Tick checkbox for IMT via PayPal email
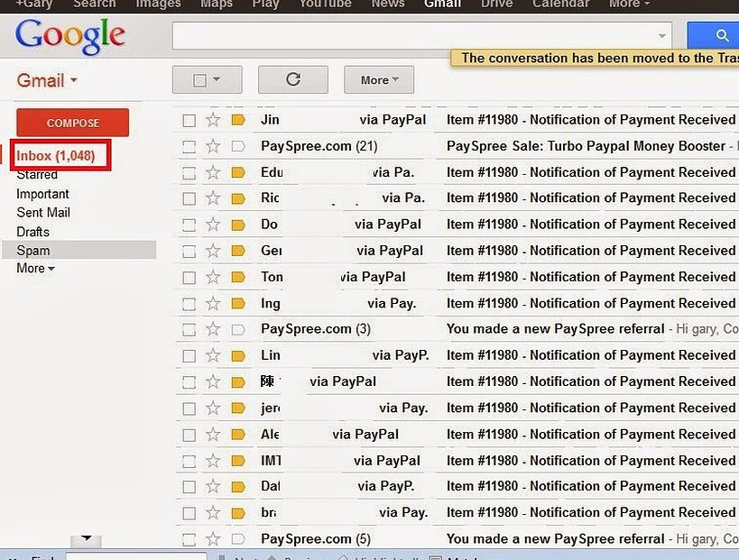 click(x=189, y=462)
